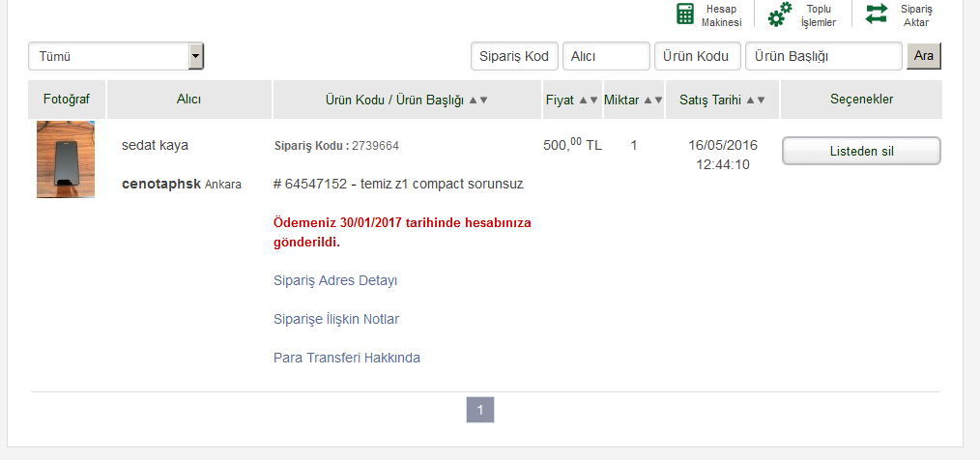This screenshot has width=980, height=460.
Task: Open Siparişe İlişkin Notlar link
Action: (336, 319)
